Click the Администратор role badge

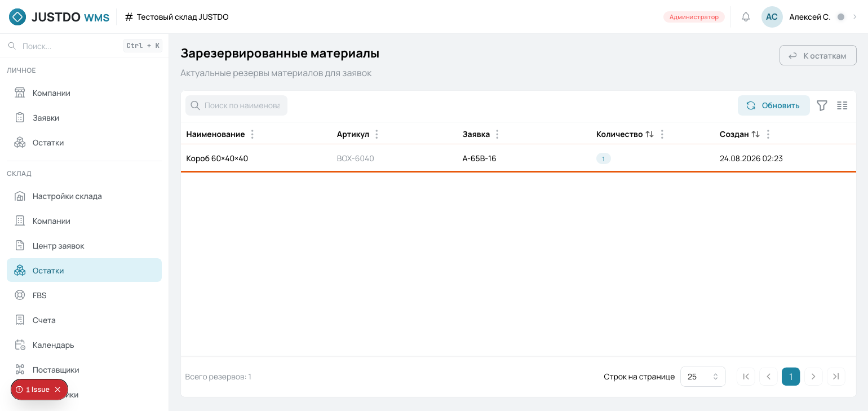694,17
